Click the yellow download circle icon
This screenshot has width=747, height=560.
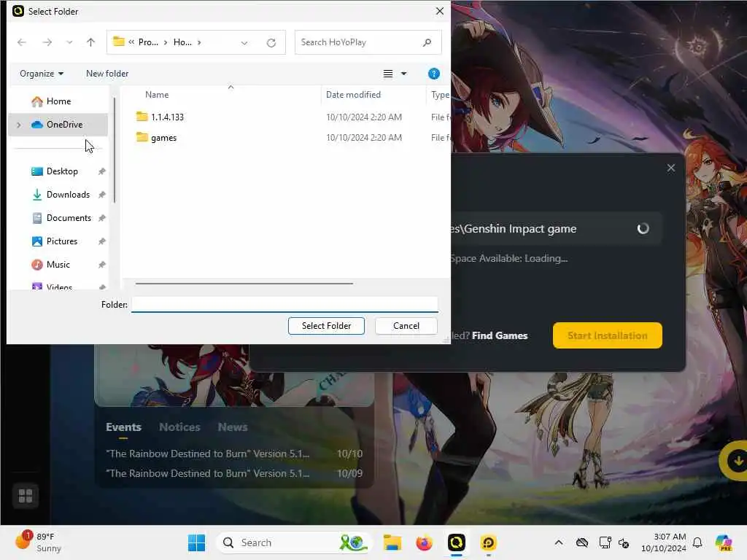[x=735, y=461]
